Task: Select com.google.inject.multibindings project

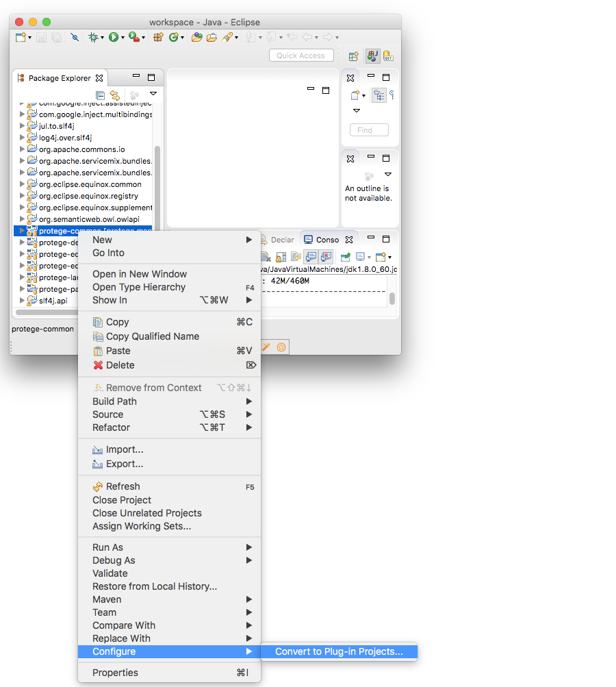Action: (x=95, y=114)
